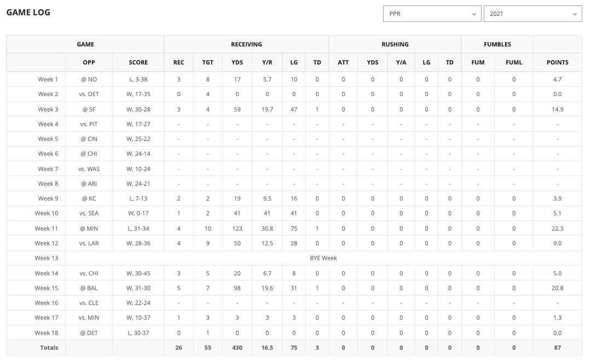Click the Y/R column header
The height and width of the screenshot is (364, 591).
[x=267, y=62]
